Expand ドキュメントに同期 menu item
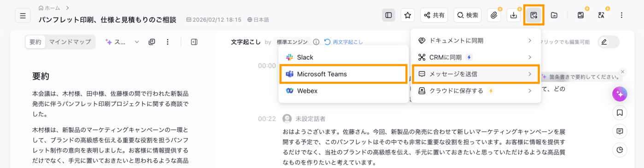The width and height of the screenshot is (644, 168). (x=475, y=41)
